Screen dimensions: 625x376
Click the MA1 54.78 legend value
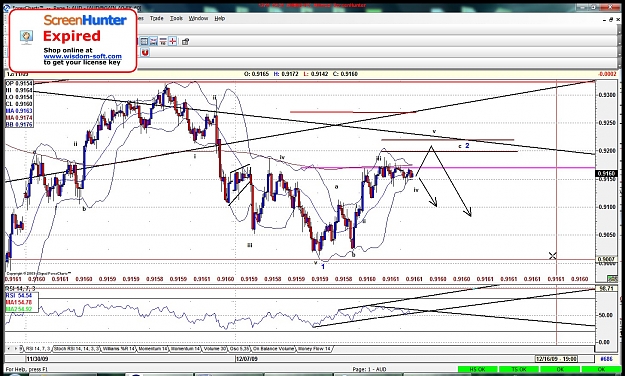[x=19, y=303]
